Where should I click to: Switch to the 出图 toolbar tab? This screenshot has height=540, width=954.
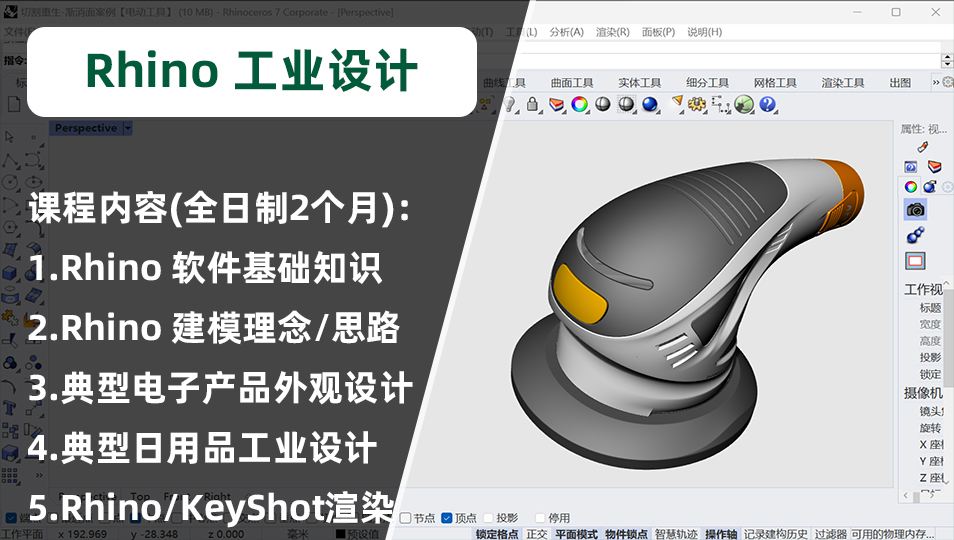(x=900, y=82)
